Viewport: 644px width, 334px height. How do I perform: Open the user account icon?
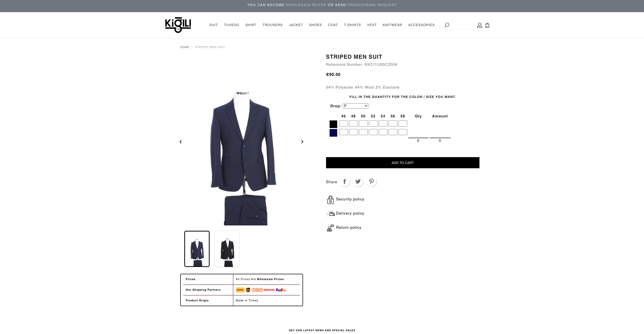[479, 25]
